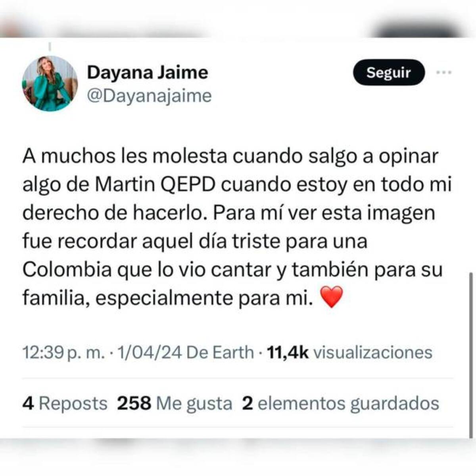Click the Dayana Jaime display name
Screen dimensions: 476x476
click(147, 73)
